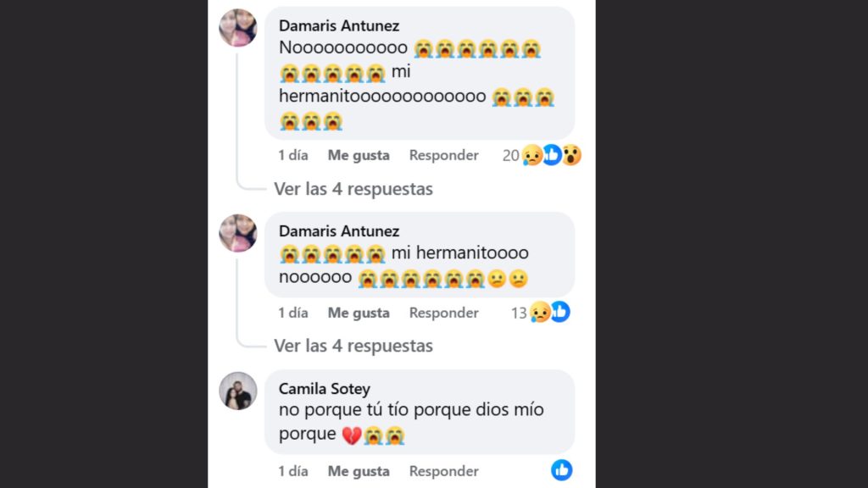Click "Responder" on Camila Sotey's comment

[x=443, y=470]
